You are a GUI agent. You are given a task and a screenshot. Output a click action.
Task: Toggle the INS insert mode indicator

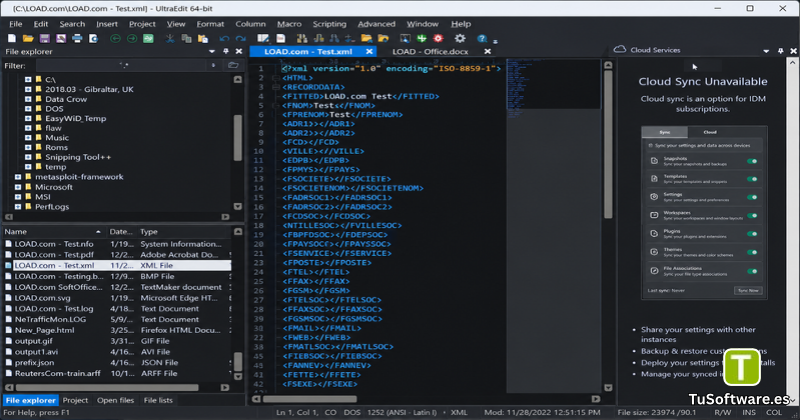pyautogui.click(x=749, y=412)
